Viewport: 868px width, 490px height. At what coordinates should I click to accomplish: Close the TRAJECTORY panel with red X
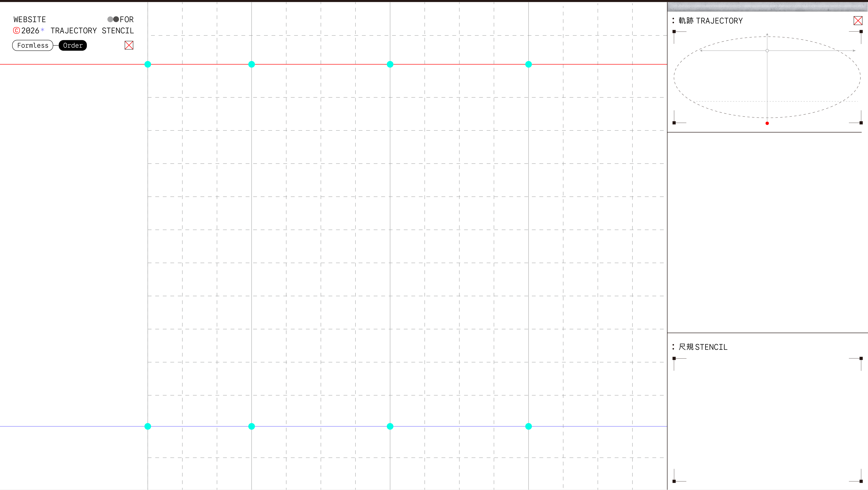(858, 21)
